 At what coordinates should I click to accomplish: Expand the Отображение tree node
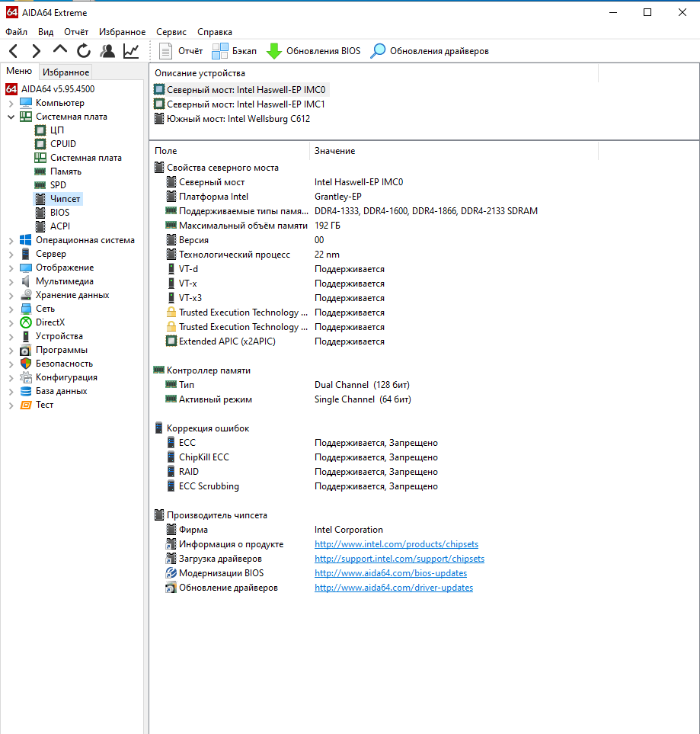point(11,268)
